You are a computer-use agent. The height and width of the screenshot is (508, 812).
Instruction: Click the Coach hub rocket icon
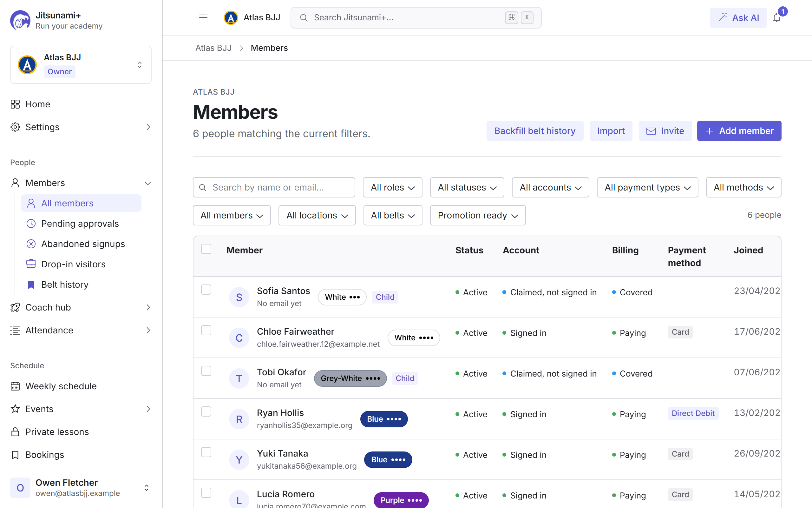point(15,307)
